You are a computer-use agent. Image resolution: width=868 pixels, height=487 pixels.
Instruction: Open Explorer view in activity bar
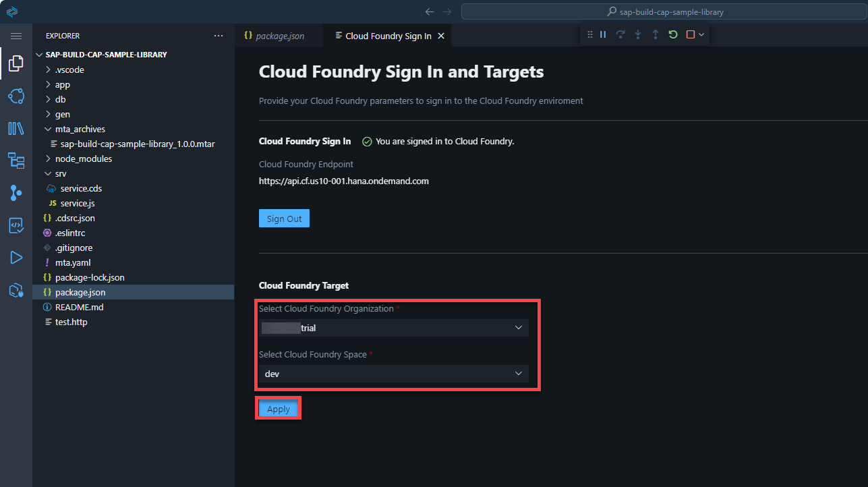(x=16, y=63)
